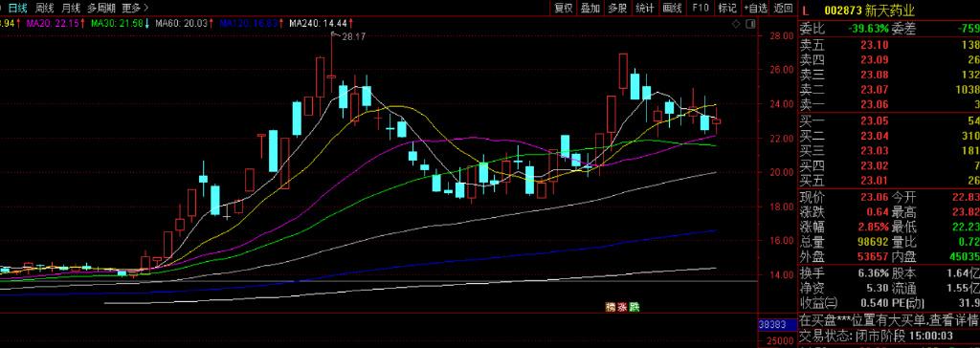
Task: Click the green 跌 marker below the chart
Action: tap(635, 308)
